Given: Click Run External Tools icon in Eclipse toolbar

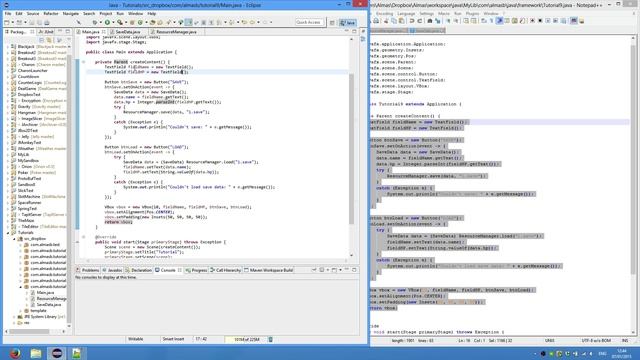Looking at the screenshot, I should 120,22.
